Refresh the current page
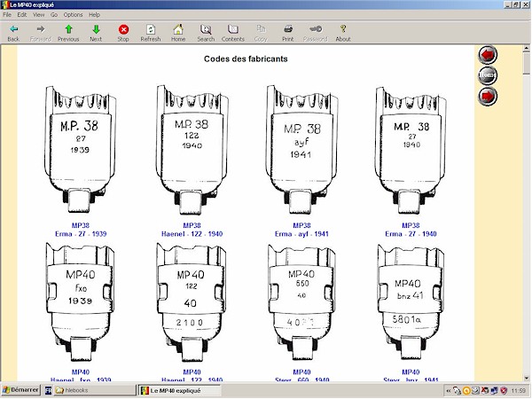The image size is (532, 399). (x=151, y=34)
